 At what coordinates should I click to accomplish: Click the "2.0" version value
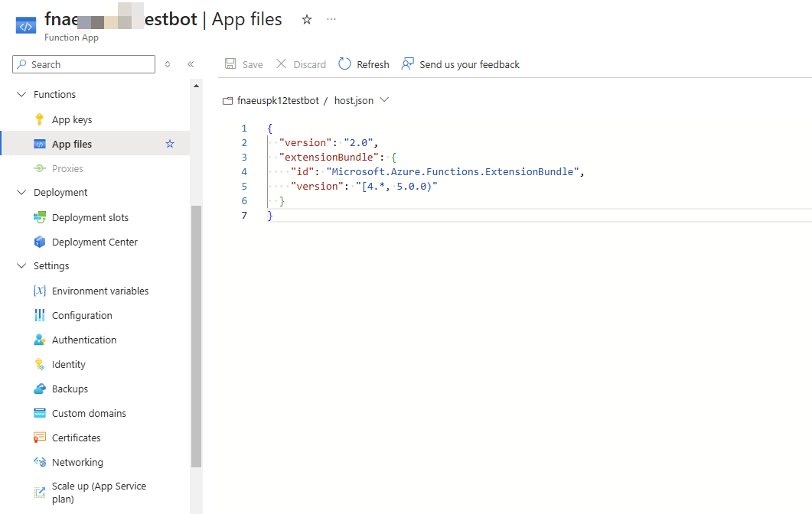(x=358, y=143)
